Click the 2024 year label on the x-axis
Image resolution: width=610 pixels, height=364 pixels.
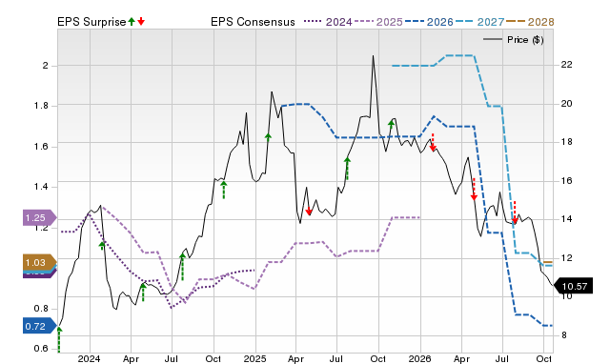tap(90, 358)
